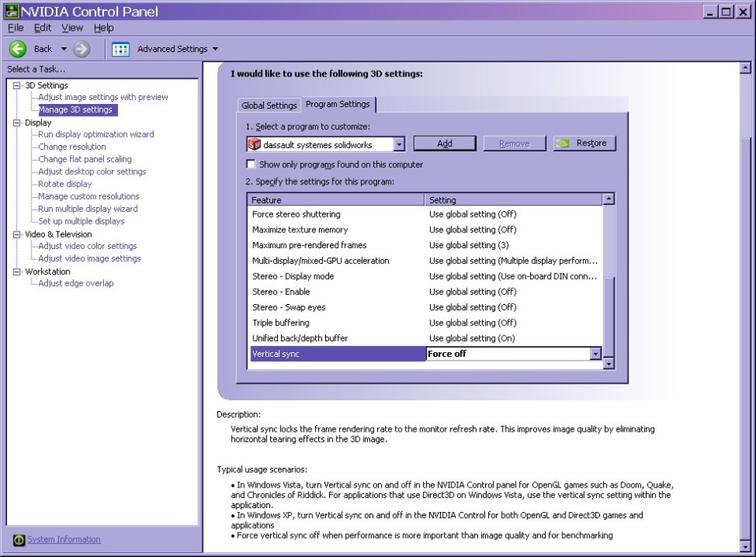Click the Restore button with NVIDIA logo
Screen dimensions: 756x557
[584, 143]
